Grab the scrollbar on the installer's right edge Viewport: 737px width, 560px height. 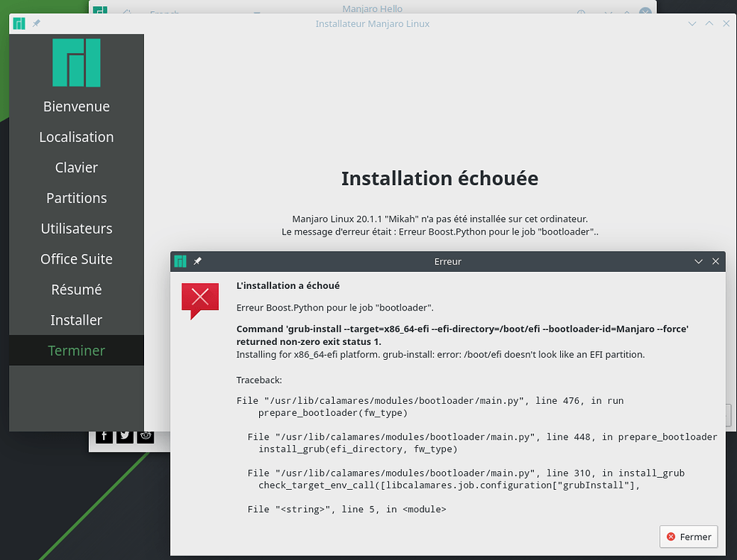coord(728,414)
